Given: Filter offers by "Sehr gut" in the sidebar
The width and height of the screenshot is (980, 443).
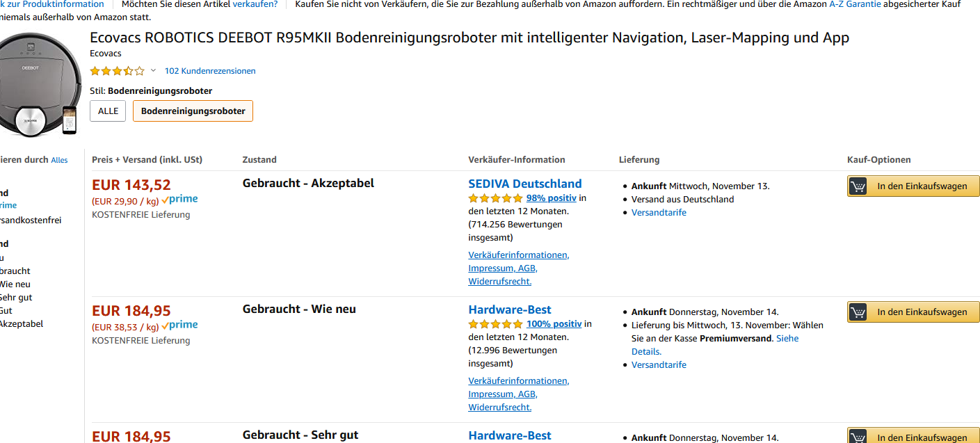Looking at the screenshot, I should [15, 298].
